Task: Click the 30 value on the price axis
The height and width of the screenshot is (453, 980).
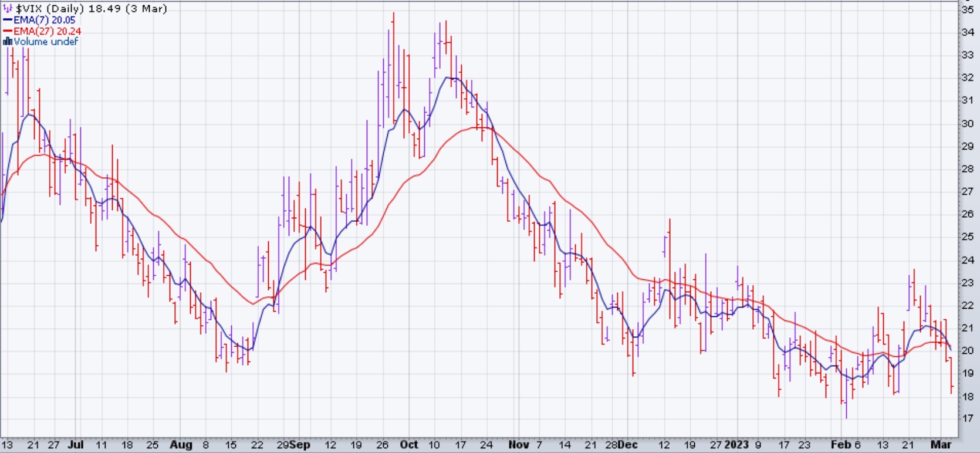Action: (967, 123)
